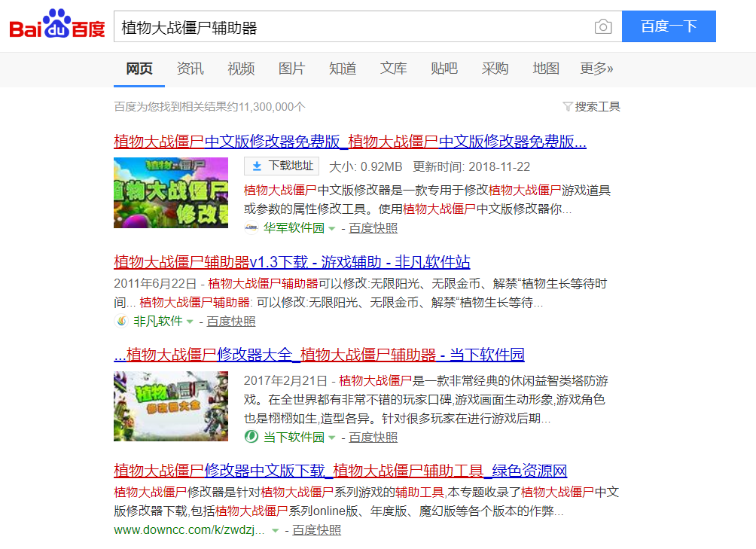Image resolution: width=756 pixels, height=549 pixels.
Task: Open 搜索工具 search tools
Action: tap(592, 106)
